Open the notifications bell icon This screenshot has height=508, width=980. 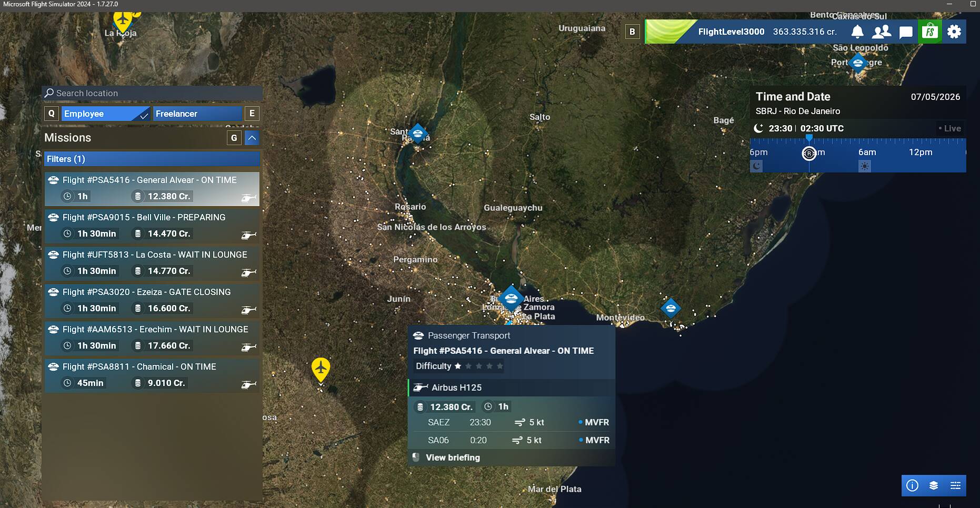[x=857, y=32]
